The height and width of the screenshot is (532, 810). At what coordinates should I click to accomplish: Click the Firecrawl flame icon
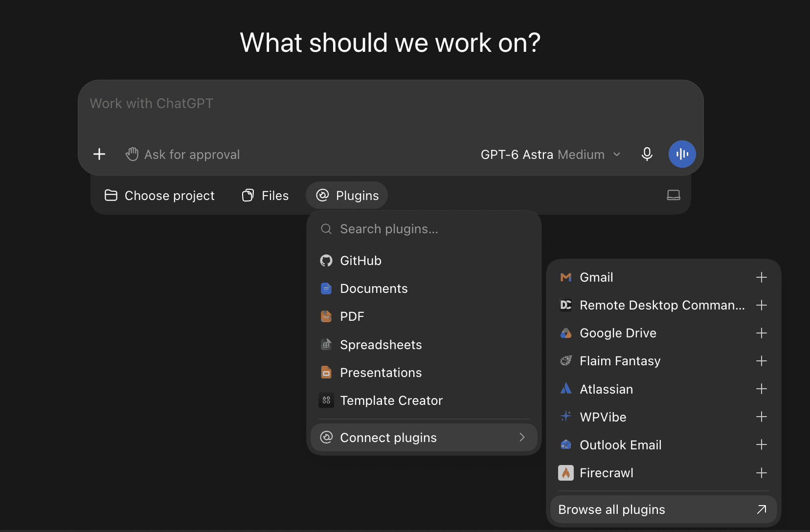coord(566,473)
